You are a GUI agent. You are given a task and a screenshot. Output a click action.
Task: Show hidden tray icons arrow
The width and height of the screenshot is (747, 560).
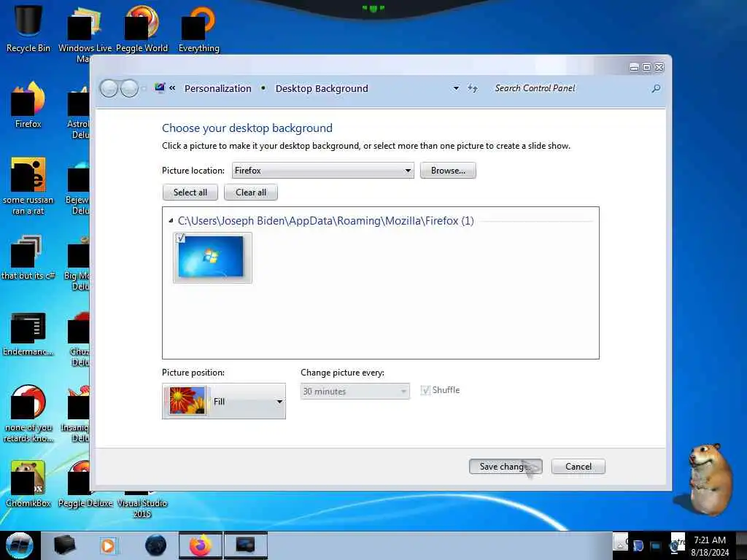620,542
